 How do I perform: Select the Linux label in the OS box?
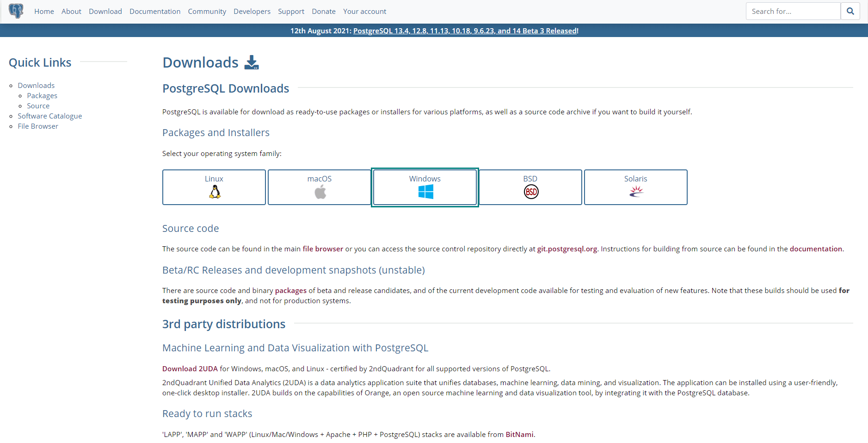(x=214, y=179)
